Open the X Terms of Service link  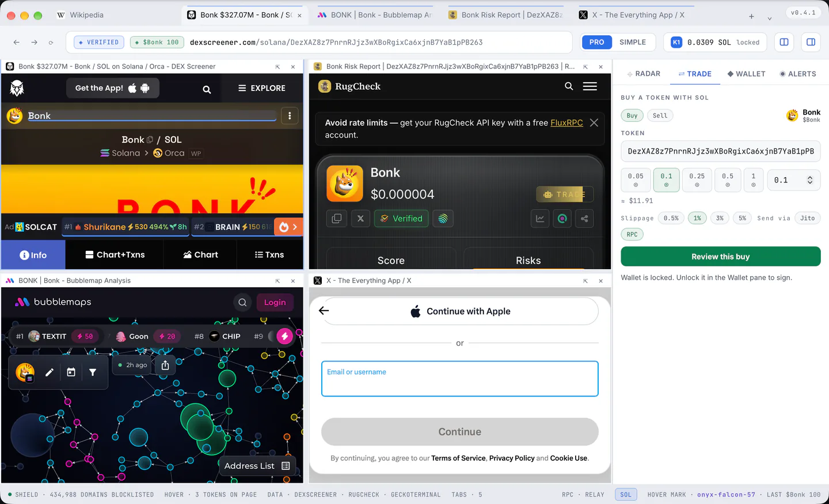coord(458,459)
